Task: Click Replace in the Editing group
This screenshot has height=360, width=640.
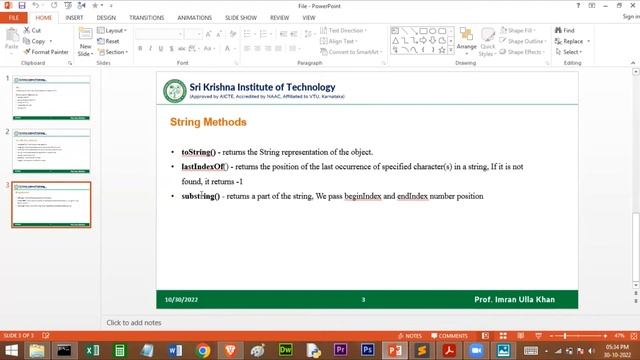Action: (x=569, y=41)
